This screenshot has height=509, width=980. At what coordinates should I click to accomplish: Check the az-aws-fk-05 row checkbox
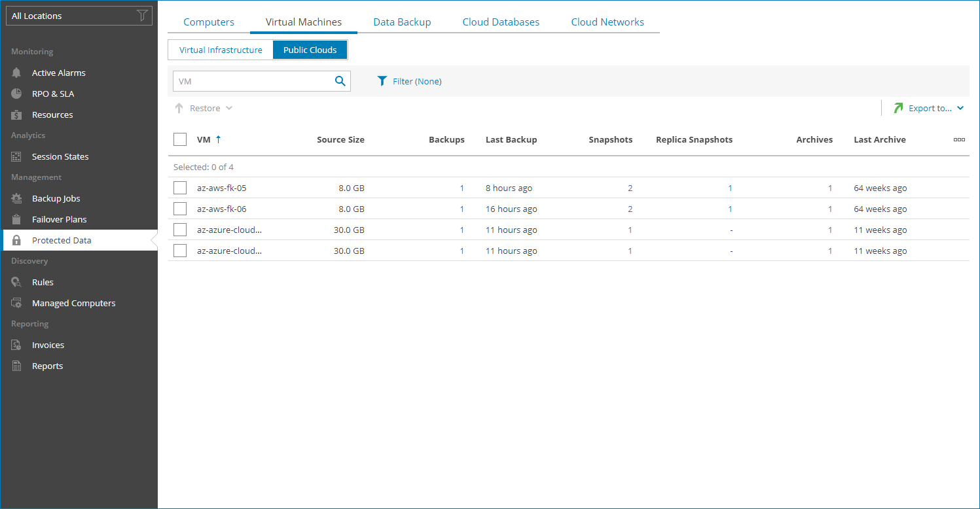180,188
